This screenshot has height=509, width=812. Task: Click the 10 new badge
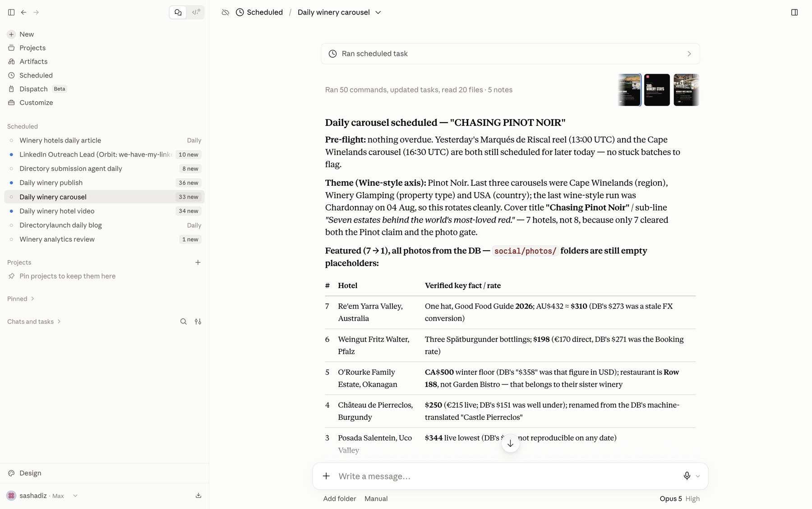[188, 155]
